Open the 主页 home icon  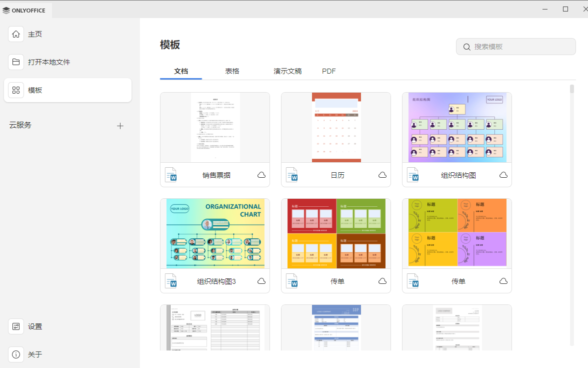point(16,34)
